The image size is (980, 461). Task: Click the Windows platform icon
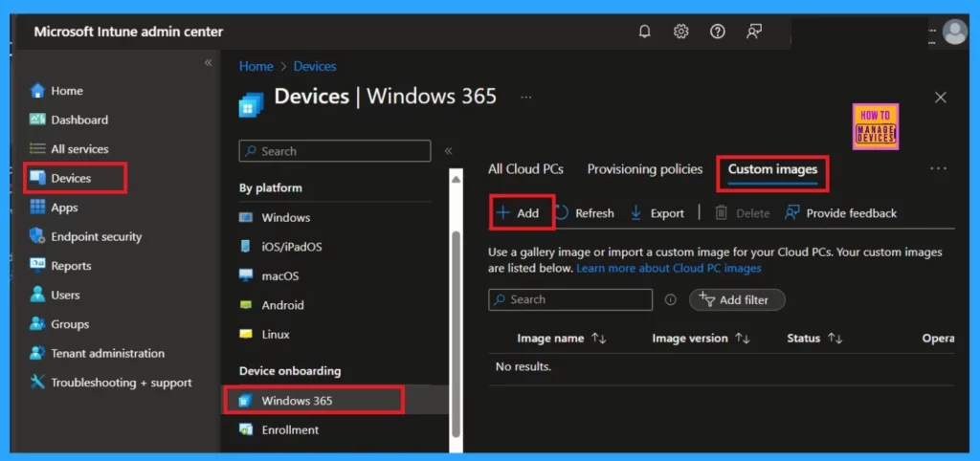(x=246, y=217)
